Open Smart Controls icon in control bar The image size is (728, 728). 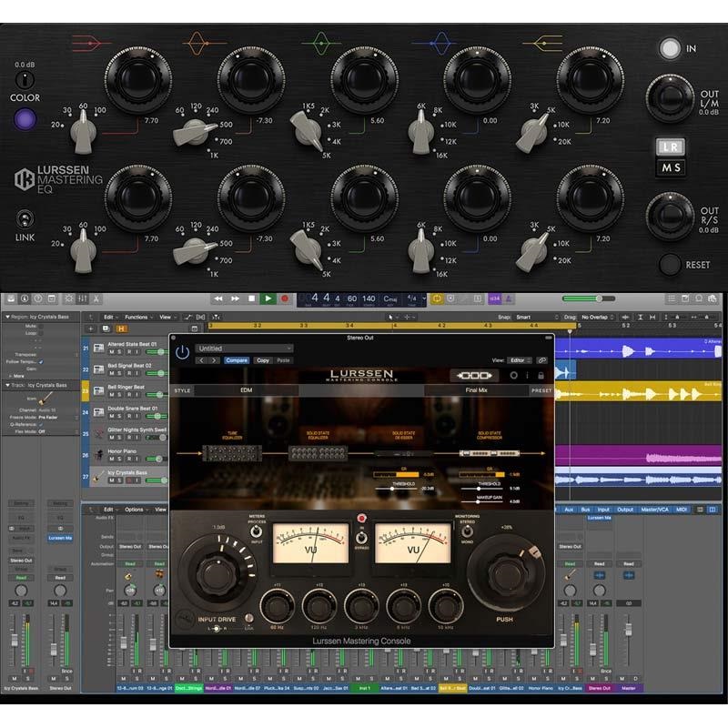click(x=69, y=298)
